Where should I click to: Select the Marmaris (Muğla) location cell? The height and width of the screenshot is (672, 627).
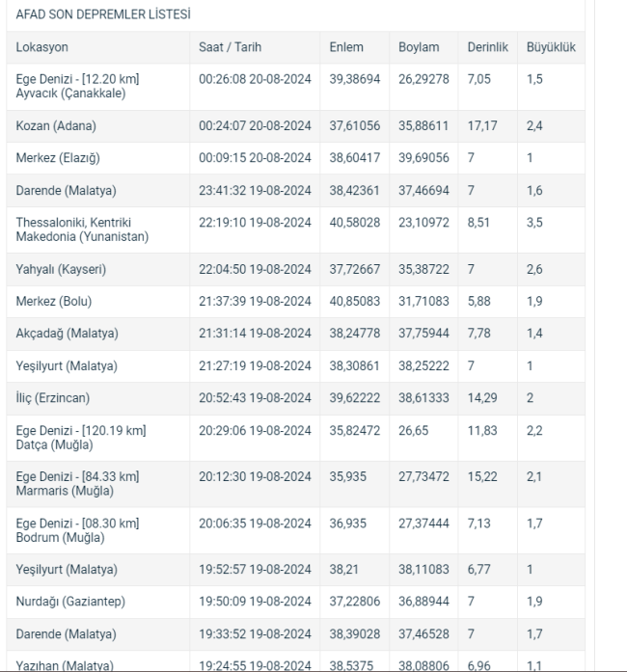tap(98, 484)
